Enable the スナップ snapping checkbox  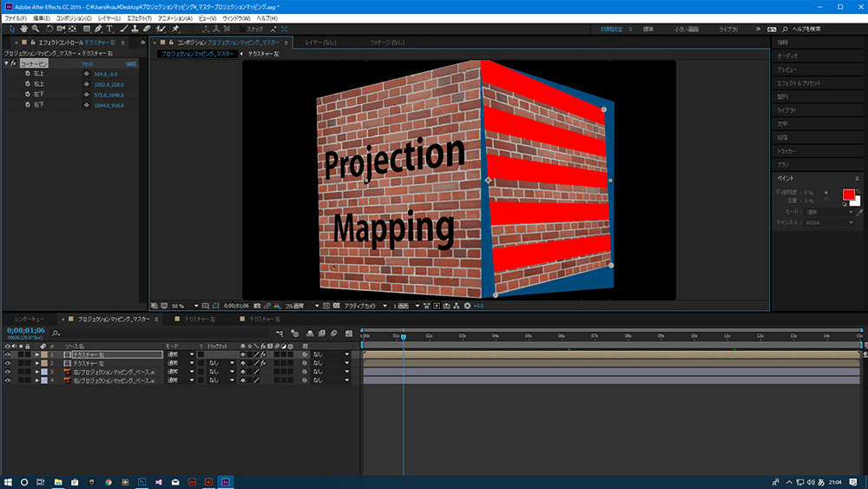click(241, 29)
